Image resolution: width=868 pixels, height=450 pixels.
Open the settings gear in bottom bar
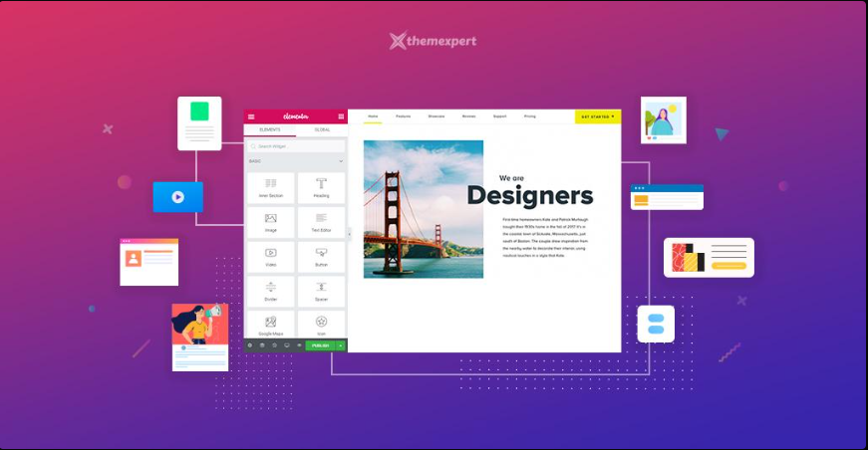click(250, 345)
